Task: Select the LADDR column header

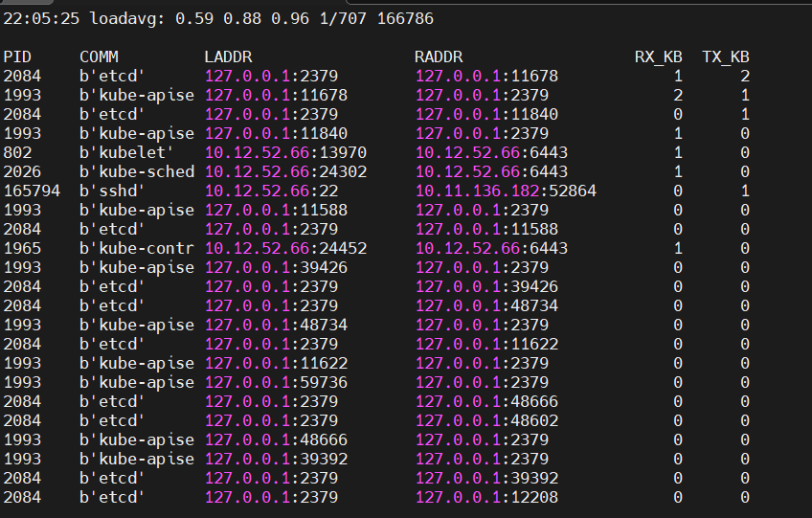Action: pos(228,57)
